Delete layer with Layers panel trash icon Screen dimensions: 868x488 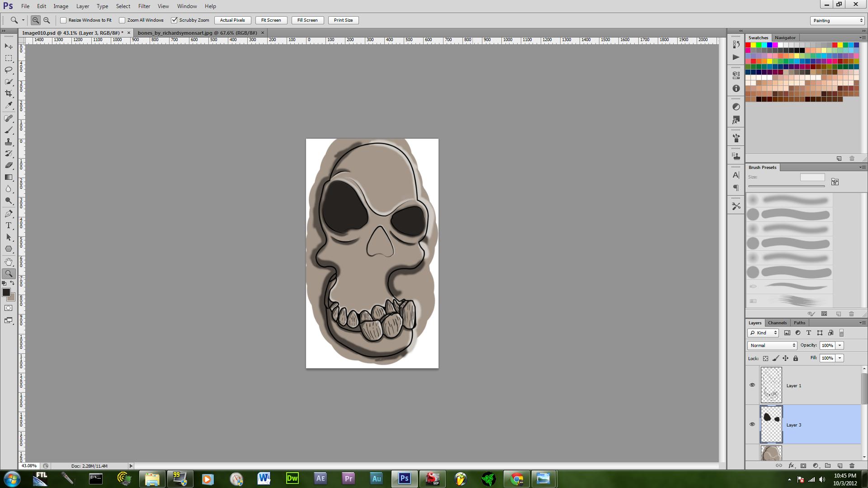pos(852,465)
